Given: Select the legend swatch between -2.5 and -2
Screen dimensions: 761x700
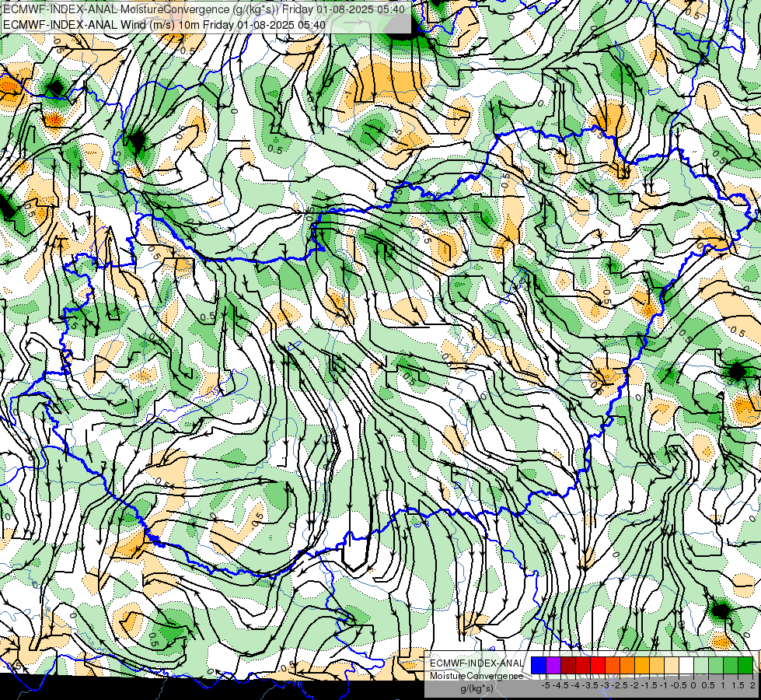Looking at the screenshot, I should pyautogui.click(x=627, y=665).
